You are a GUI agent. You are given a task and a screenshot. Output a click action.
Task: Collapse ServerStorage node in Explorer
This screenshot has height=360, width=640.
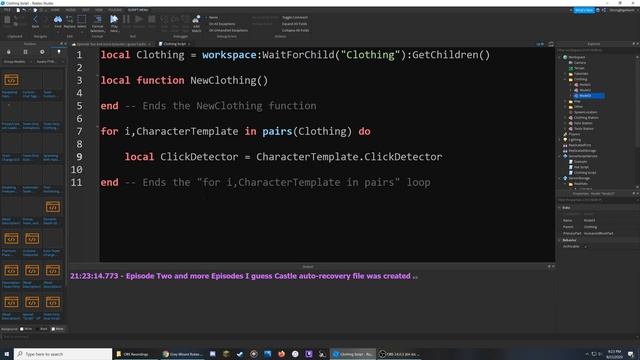tap(560, 178)
